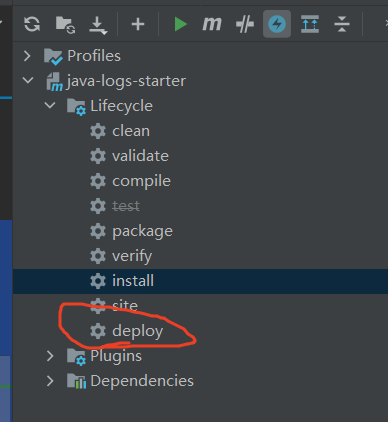
Task: Click Generate Sources and Update Folders icon
Action: (65, 25)
